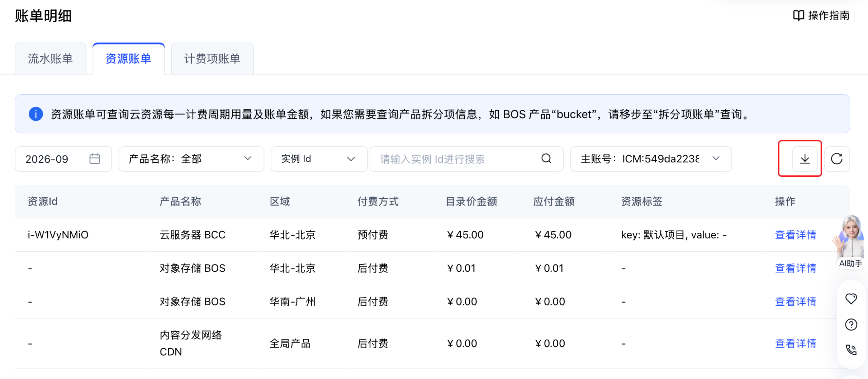
Task: Click the question mark help icon
Action: click(851, 324)
